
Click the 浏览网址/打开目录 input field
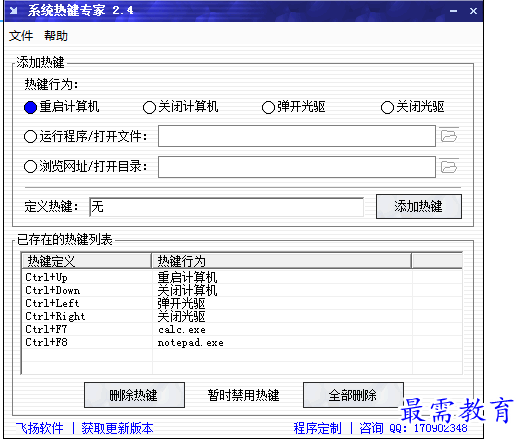point(297,167)
